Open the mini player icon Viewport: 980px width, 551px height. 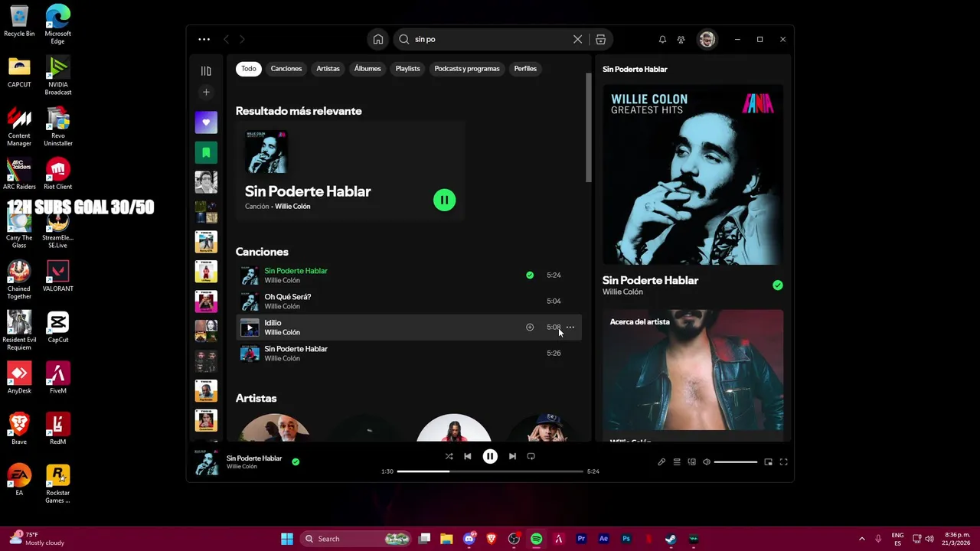(x=768, y=462)
